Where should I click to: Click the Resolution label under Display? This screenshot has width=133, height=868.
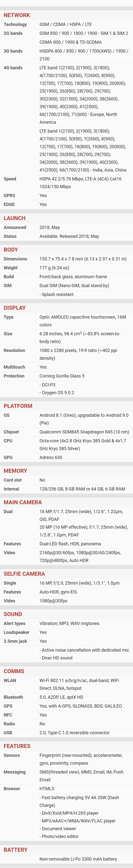click(14, 350)
